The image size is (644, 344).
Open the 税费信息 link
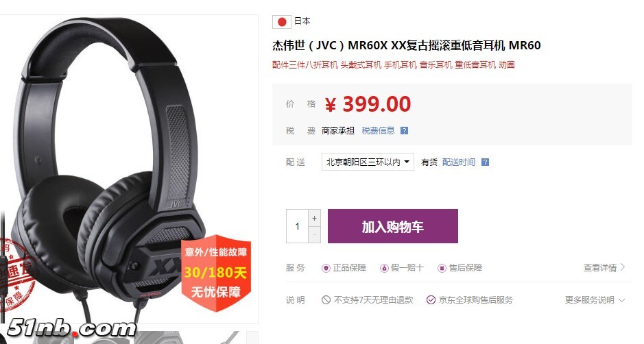pyautogui.click(x=378, y=131)
